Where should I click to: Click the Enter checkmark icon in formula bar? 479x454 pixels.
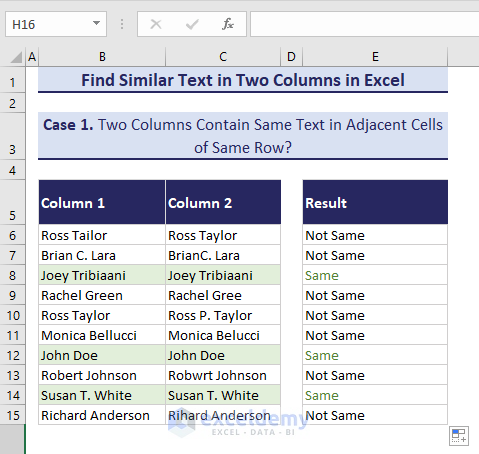(x=192, y=24)
